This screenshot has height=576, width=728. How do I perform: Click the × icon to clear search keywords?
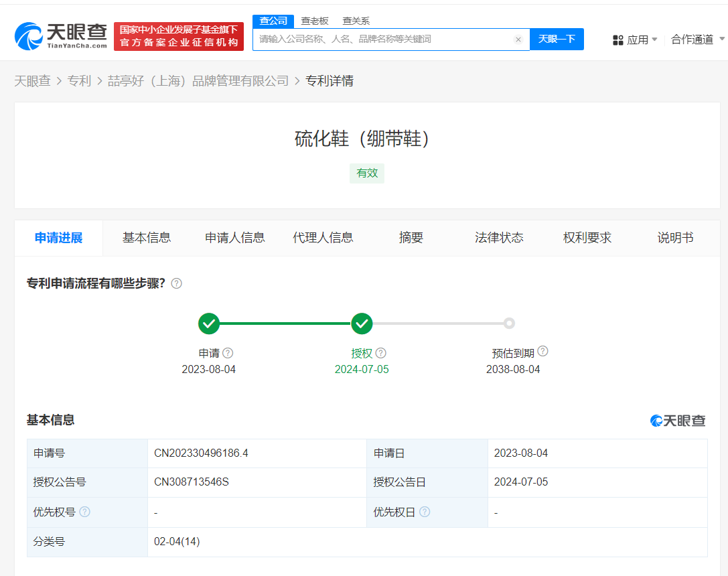(518, 40)
